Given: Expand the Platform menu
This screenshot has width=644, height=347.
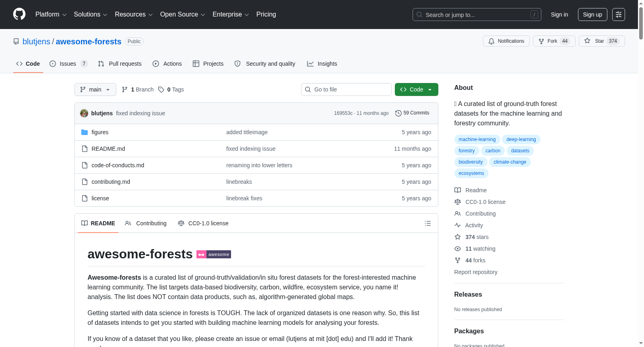Looking at the screenshot, I should pyautogui.click(x=51, y=15).
